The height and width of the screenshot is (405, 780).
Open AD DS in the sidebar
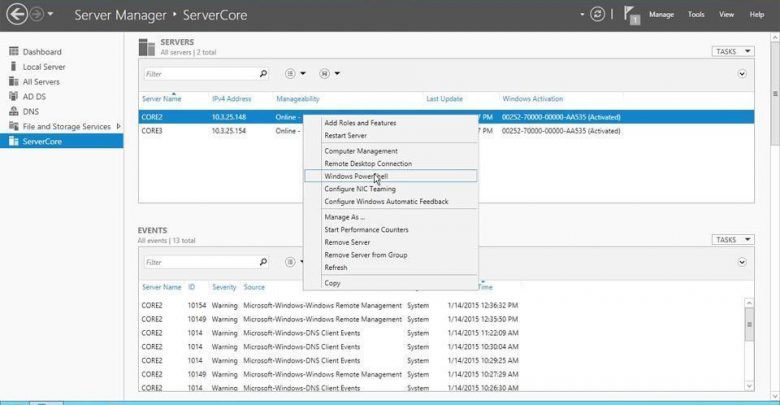(34, 97)
